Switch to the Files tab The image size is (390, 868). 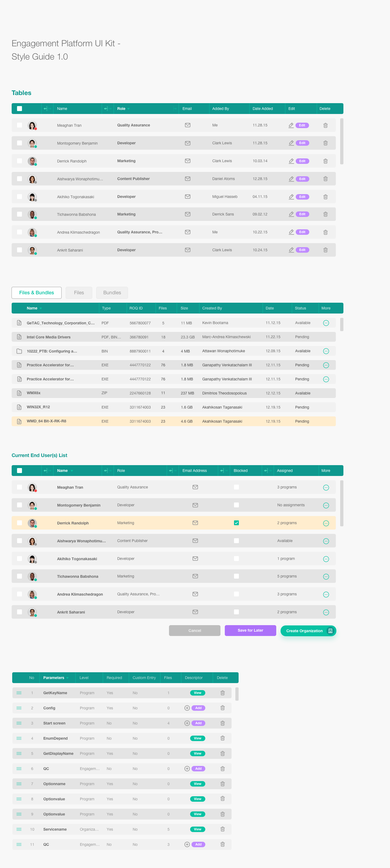pyautogui.click(x=79, y=292)
